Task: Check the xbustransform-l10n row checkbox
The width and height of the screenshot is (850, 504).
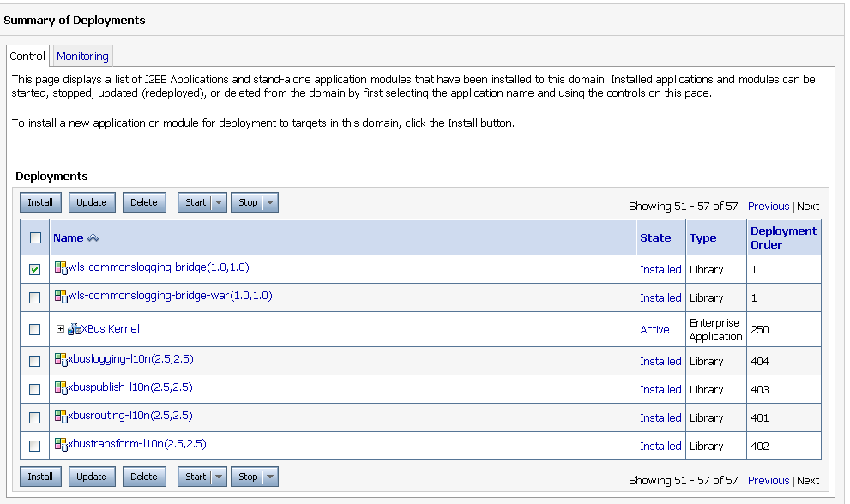Action: coord(34,446)
